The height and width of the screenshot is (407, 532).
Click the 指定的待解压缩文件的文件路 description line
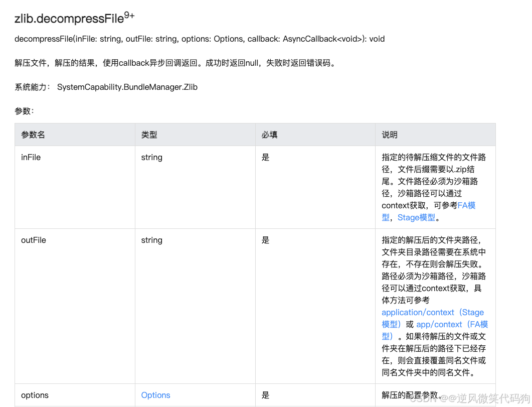click(x=434, y=157)
